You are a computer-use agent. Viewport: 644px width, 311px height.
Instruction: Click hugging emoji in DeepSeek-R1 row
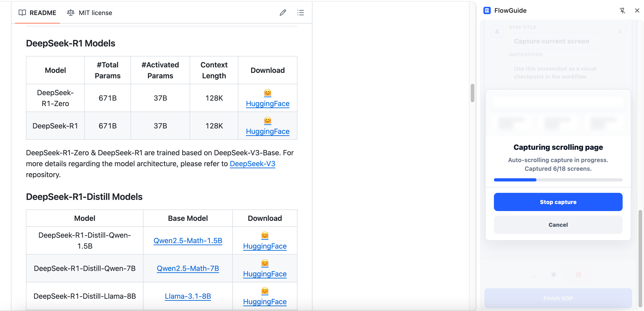pos(267,121)
